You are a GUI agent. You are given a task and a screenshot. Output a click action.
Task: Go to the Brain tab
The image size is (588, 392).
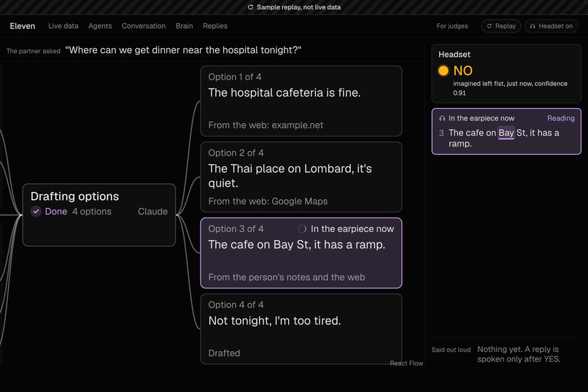[184, 26]
